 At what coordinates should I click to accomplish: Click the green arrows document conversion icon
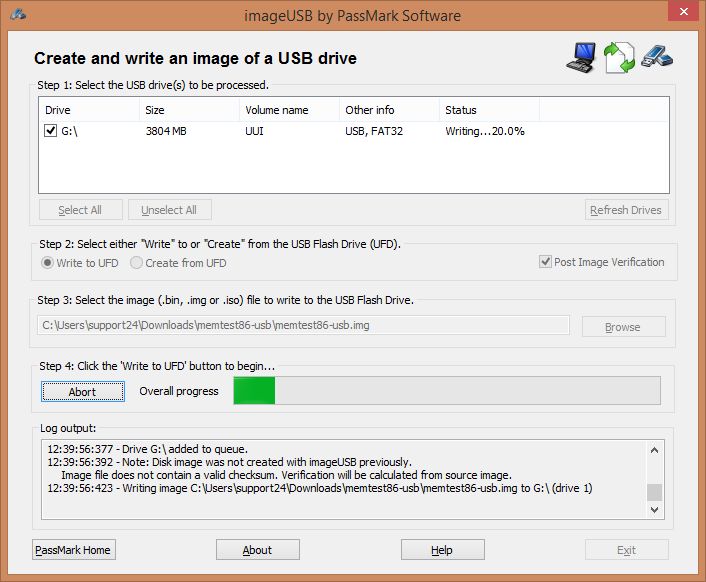click(x=619, y=57)
